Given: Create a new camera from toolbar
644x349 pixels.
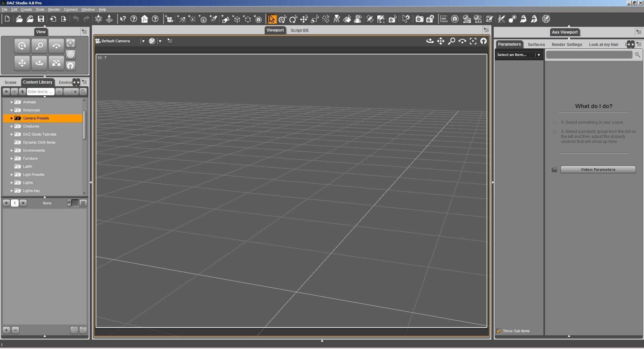Looking at the screenshot, I should pos(169,19).
